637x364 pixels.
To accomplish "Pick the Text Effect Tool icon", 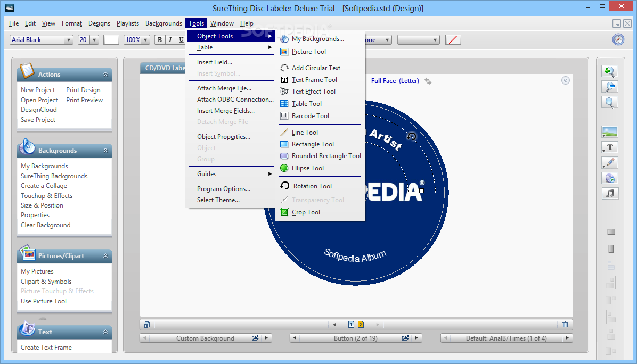I will point(284,92).
